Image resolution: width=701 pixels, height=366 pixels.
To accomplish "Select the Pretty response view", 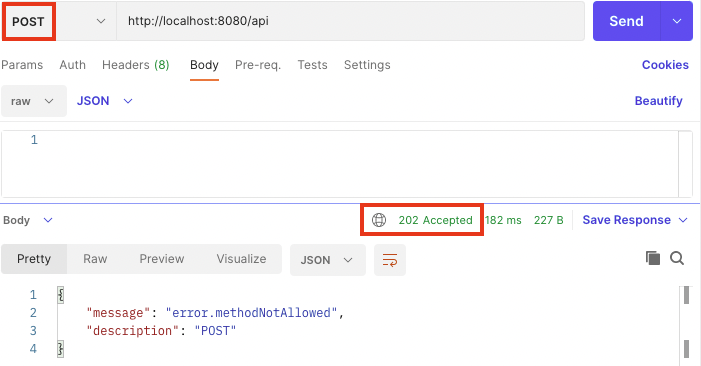I will [34, 259].
